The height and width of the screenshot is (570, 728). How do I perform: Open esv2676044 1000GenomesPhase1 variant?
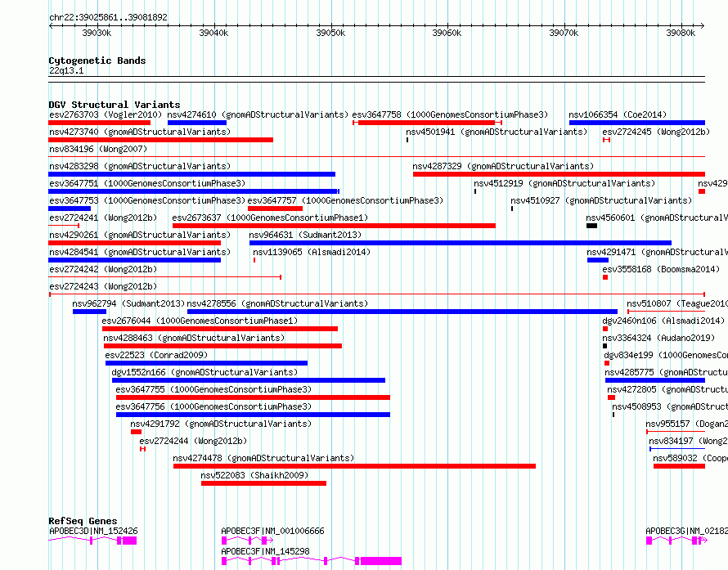tap(200, 321)
